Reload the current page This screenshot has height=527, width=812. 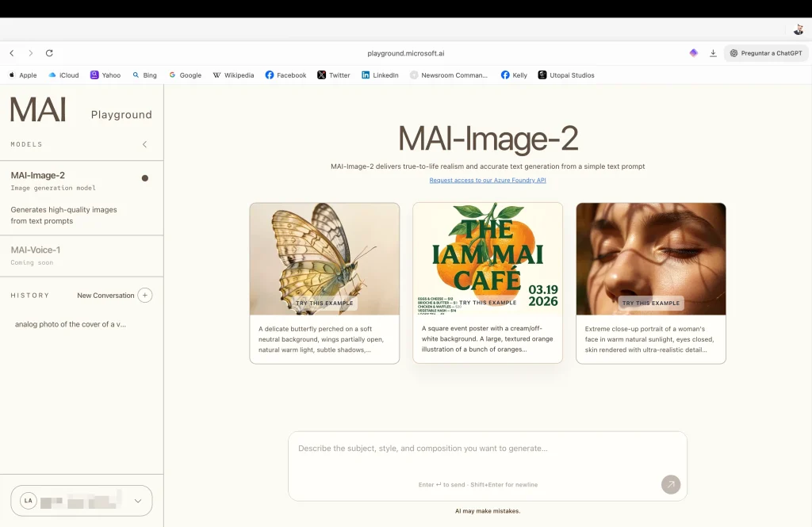point(49,52)
